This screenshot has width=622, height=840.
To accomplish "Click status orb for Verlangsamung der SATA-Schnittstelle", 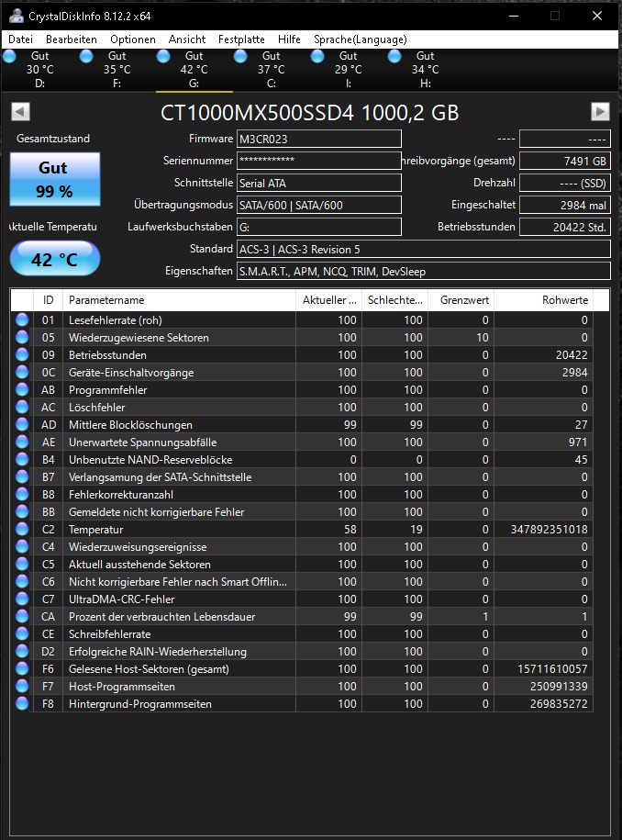I will (22, 476).
